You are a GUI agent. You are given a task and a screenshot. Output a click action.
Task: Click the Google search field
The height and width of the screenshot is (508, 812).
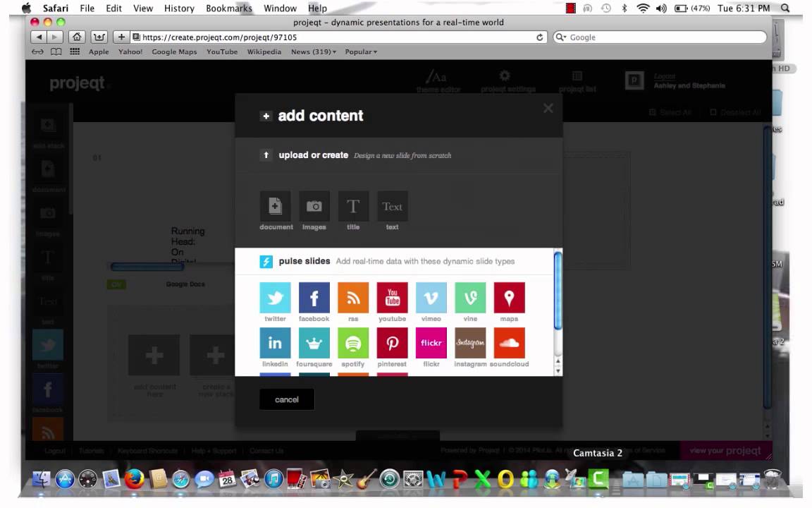pos(660,37)
